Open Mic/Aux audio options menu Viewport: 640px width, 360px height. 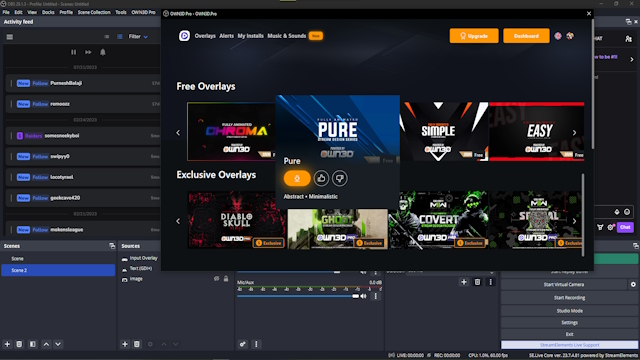tap(376, 296)
